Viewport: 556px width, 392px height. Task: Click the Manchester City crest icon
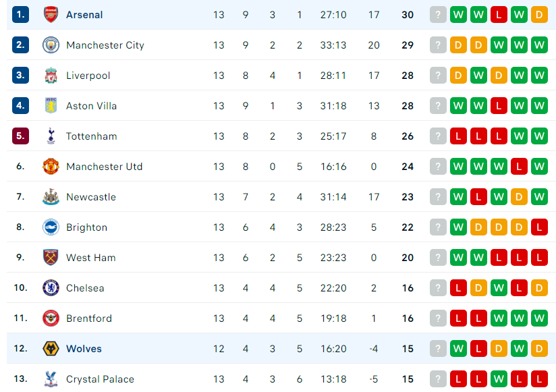click(x=51, y=45)
